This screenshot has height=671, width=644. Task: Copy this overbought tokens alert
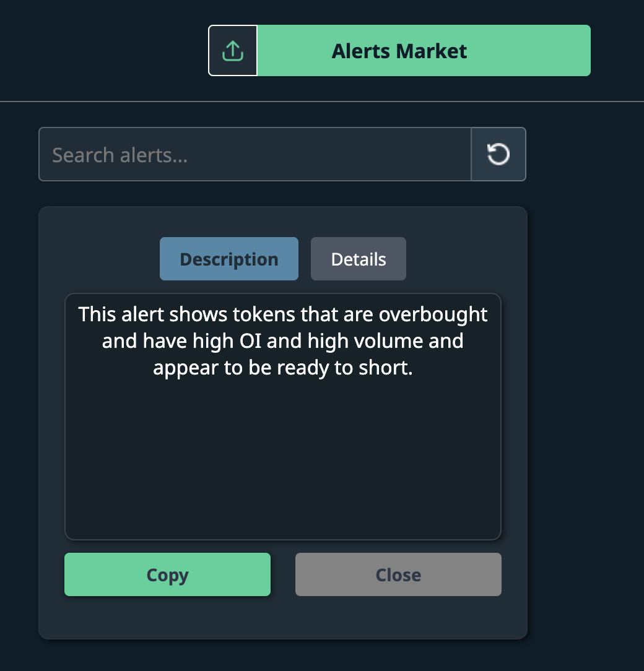167,574
